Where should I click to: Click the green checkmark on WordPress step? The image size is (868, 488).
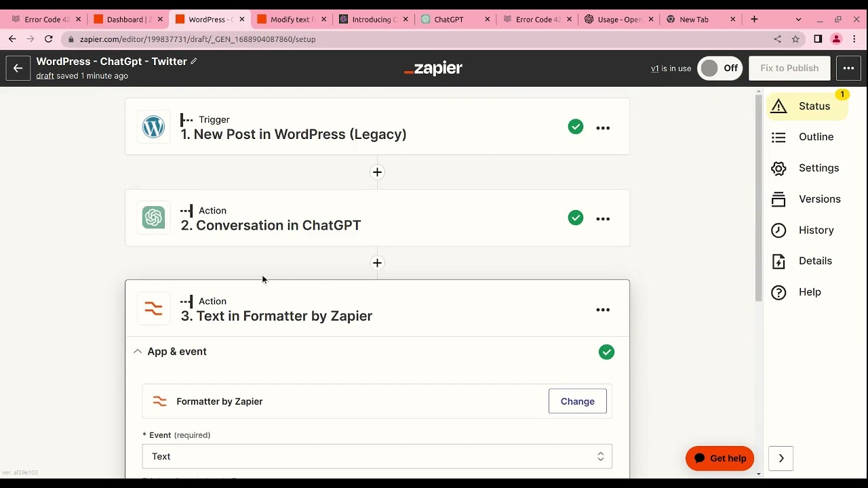click(576, 127)
